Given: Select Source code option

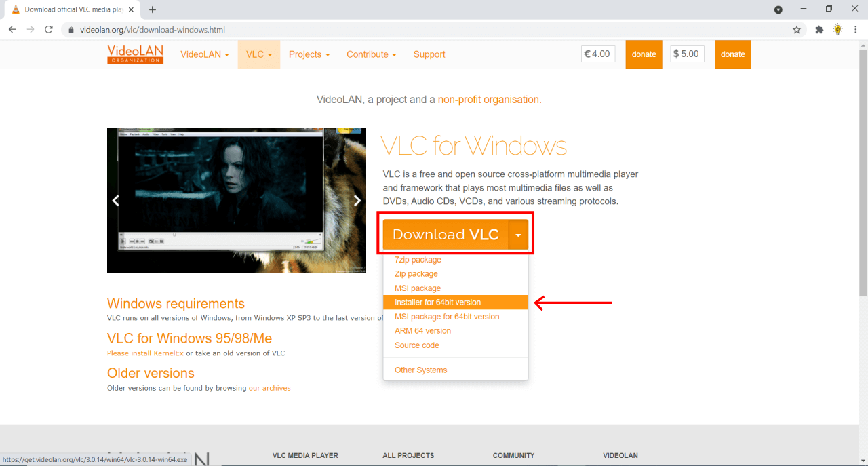Looking at the screenshot, I should (417, 345).
